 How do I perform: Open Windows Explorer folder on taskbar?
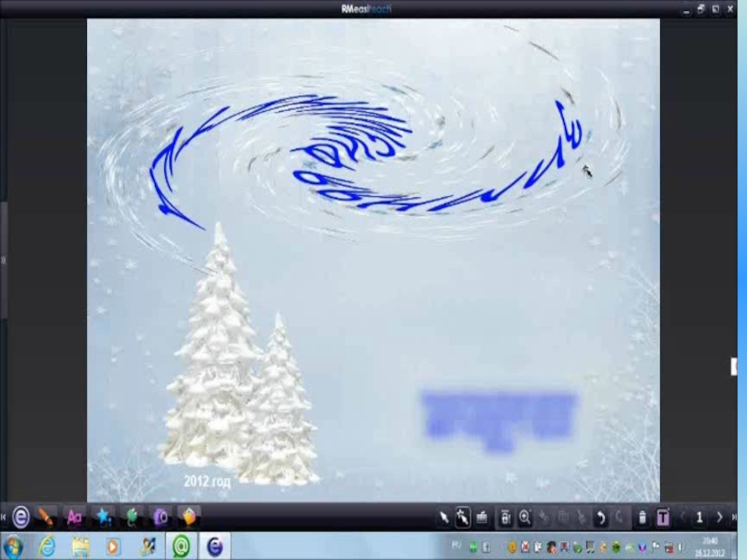pyautogui.click(x=80, y=547)
